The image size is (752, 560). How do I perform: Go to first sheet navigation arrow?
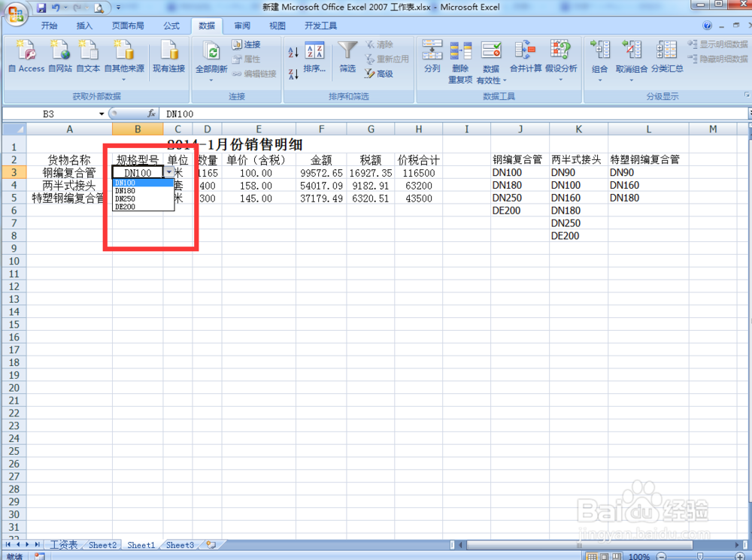coord(8,545)
